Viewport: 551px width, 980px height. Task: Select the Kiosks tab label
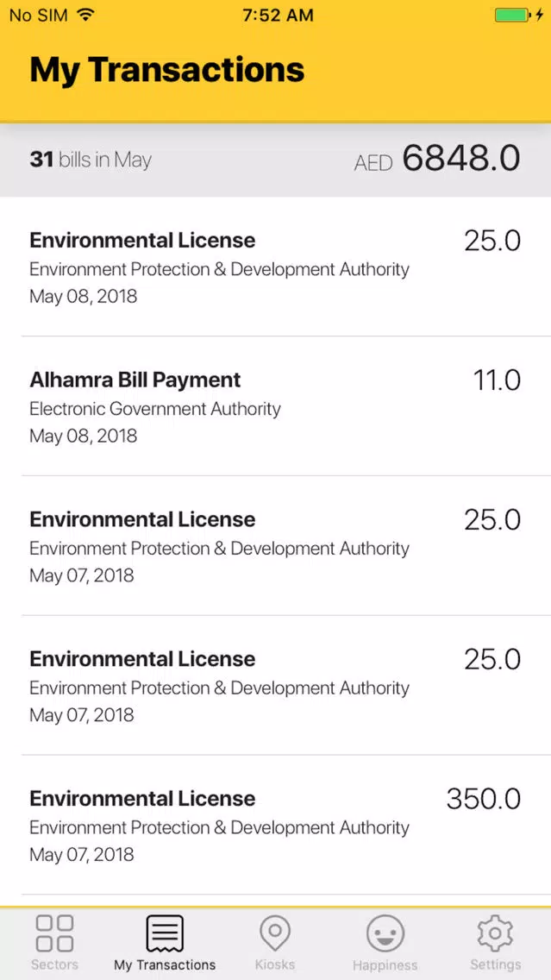275,964
